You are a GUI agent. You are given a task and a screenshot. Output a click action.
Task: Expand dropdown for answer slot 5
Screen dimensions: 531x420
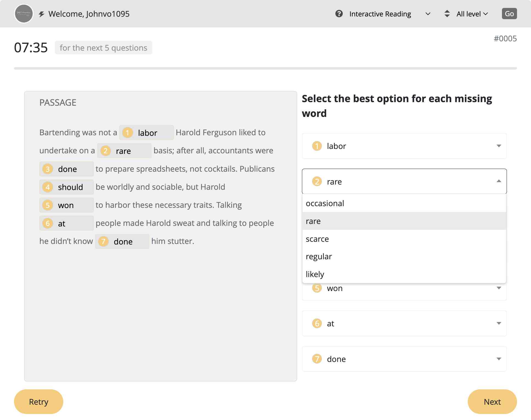tap(498, 288)
